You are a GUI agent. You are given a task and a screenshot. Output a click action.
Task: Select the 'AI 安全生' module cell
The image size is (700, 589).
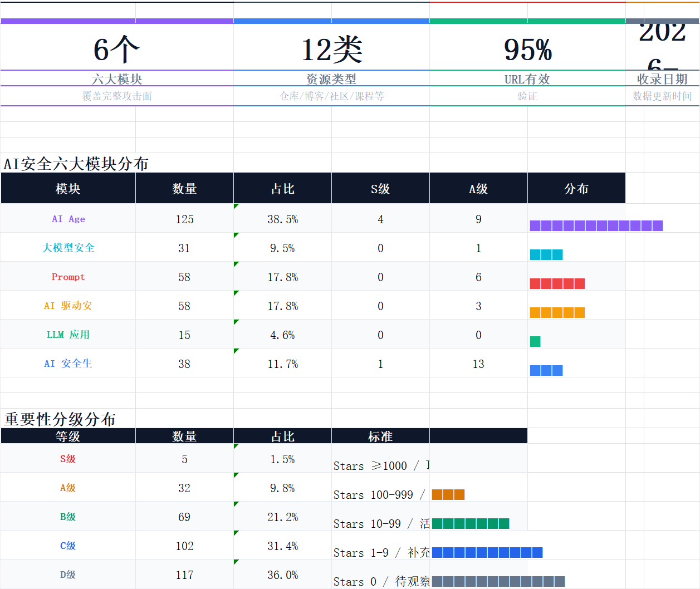[68, 363]
